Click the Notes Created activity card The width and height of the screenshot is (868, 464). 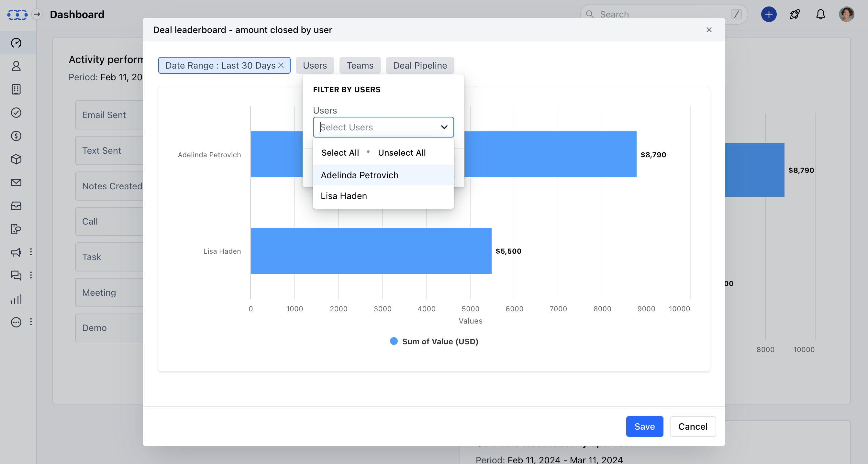(109, 186)
